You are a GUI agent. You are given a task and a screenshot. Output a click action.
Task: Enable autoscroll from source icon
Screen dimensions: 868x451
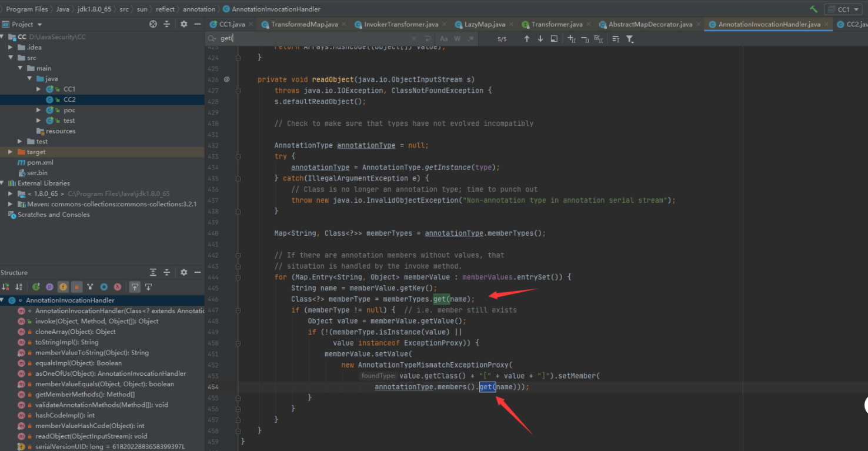pos(148,287)
